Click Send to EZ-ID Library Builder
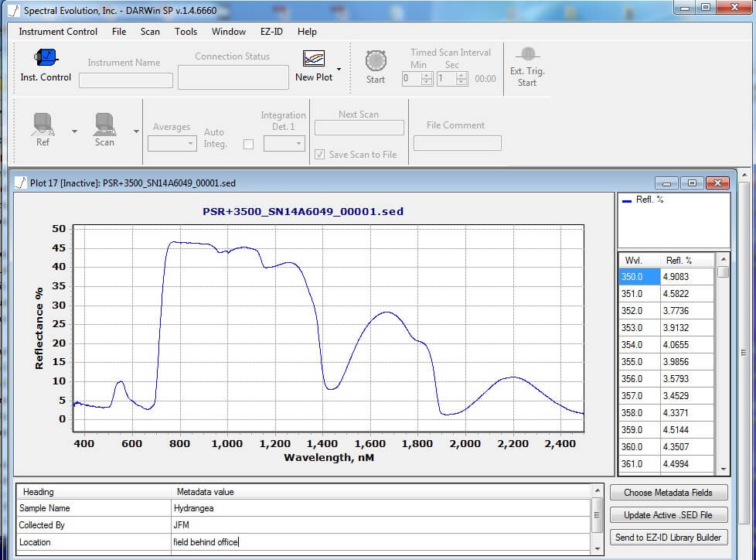 point(669,538)
